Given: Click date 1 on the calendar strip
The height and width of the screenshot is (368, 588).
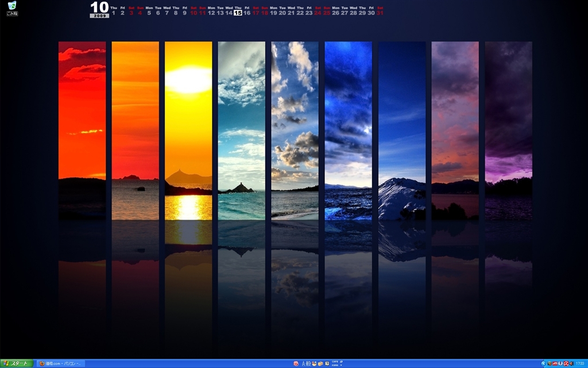Looking at the screenshot, I should [114, 13].
